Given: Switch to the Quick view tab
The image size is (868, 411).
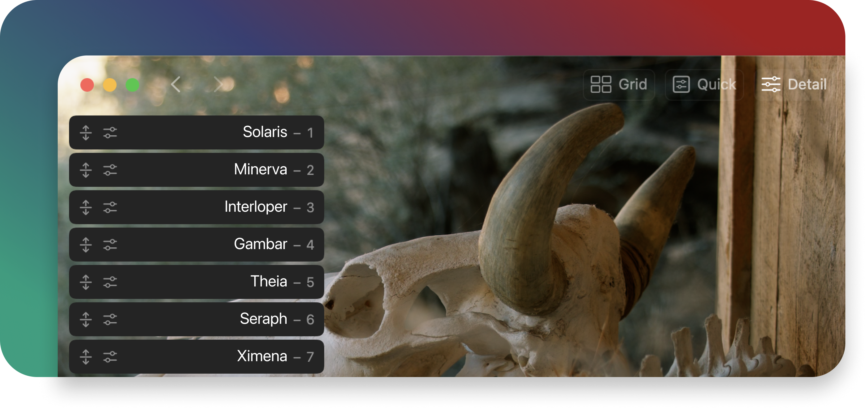Looking at the screenshot, I should [x=704, y=84].
